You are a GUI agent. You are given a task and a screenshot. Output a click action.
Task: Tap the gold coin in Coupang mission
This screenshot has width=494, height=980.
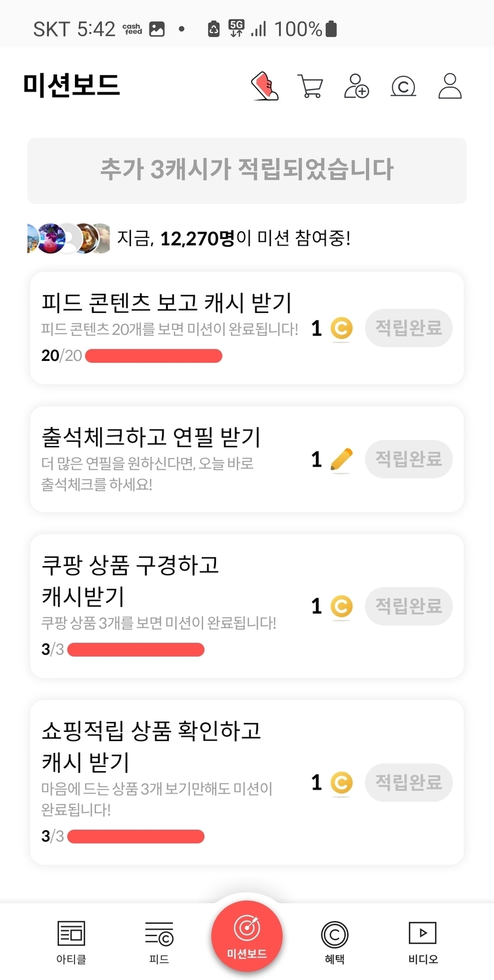click(x=341, y=607)
